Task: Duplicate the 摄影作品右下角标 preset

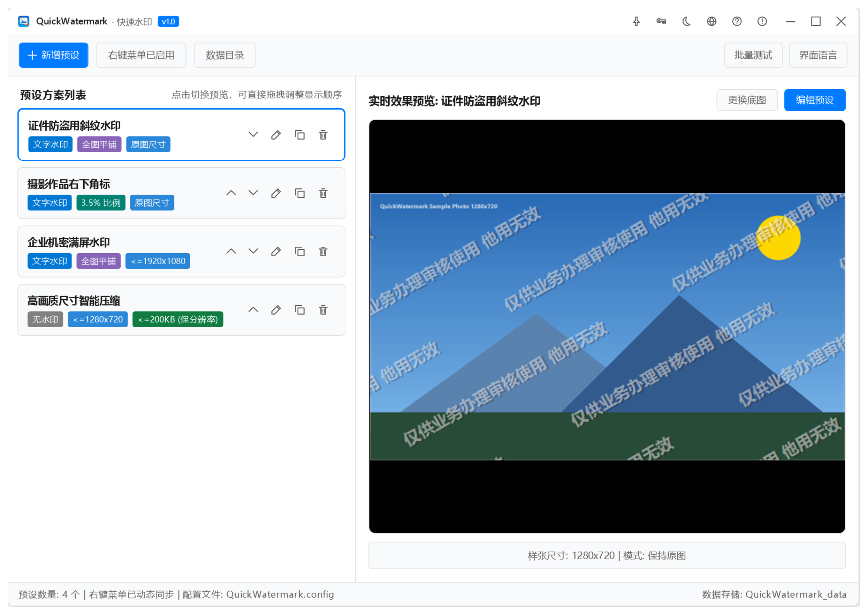Action: click(300, 193)
